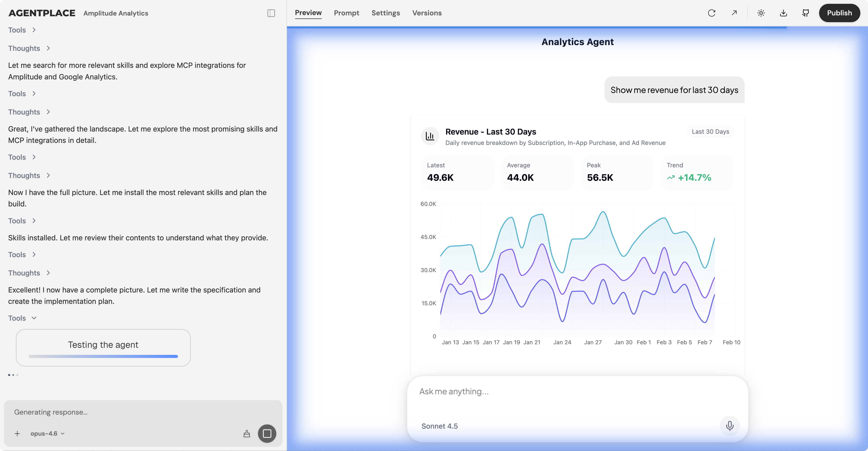Expand the first Thoughts section
The height and width of the screenshot is (451, 868).
pos(29,48)
